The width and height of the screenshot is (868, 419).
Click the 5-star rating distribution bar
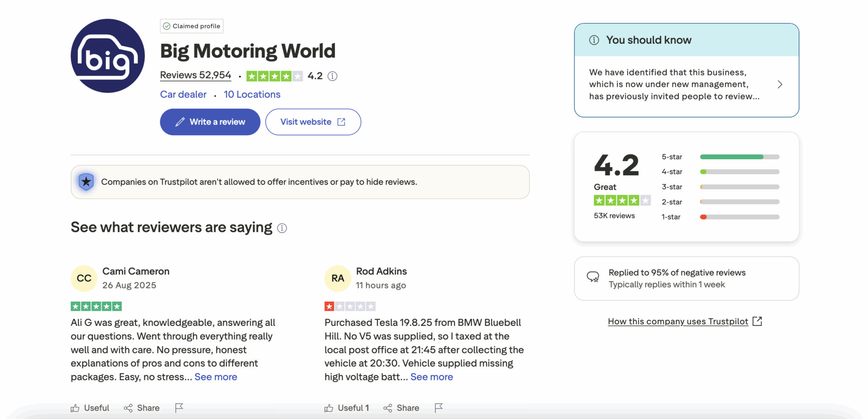[x=740, y=157]
